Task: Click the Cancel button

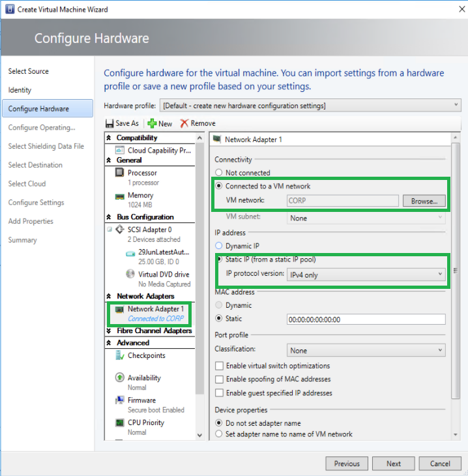Action: 440,463
